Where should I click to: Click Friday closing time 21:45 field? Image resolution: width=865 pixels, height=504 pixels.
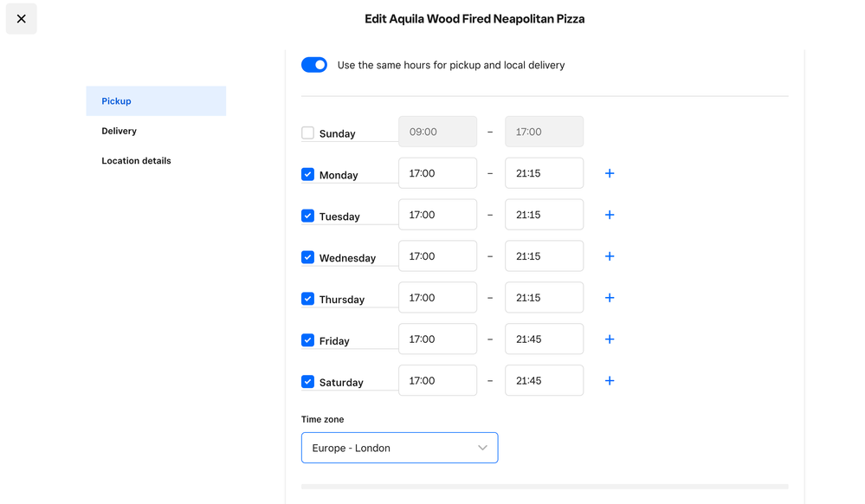(x=544, y=339)
